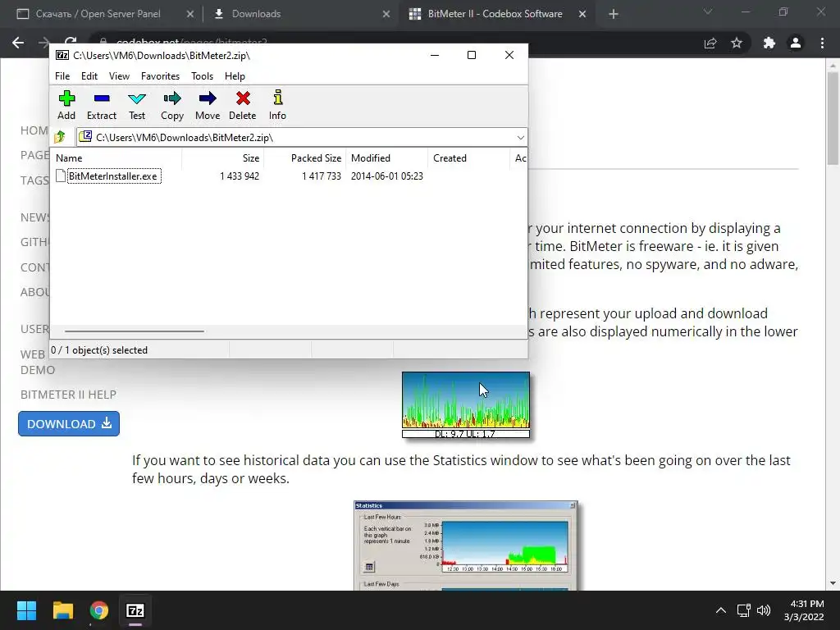This screenshot has height=630, width=840.
Task: Close the Downloads browser tab
Action: [386, 15]
